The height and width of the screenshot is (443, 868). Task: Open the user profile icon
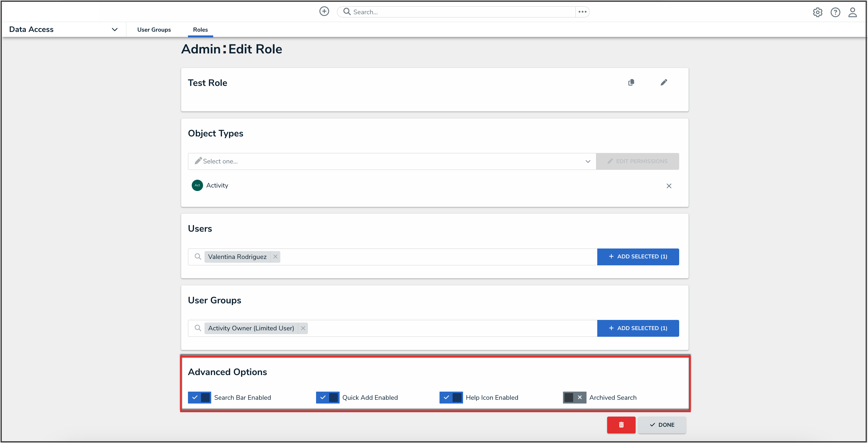pos(853,12)
